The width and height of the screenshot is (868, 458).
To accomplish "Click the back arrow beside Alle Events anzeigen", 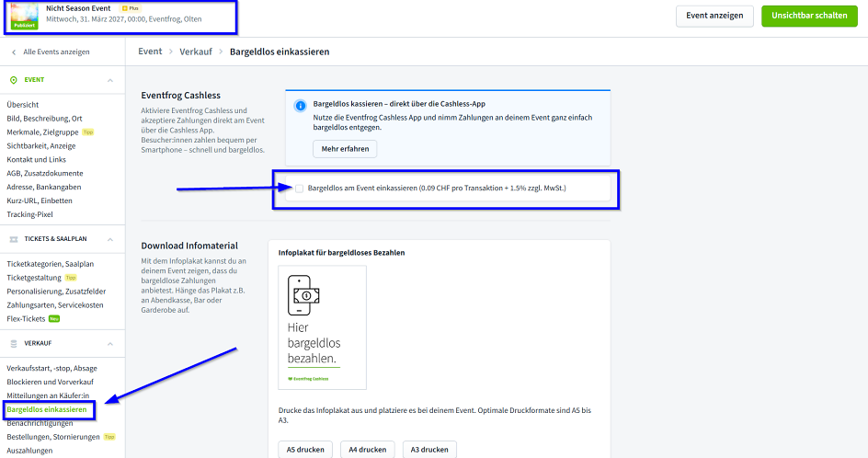I will coord(14,52).
